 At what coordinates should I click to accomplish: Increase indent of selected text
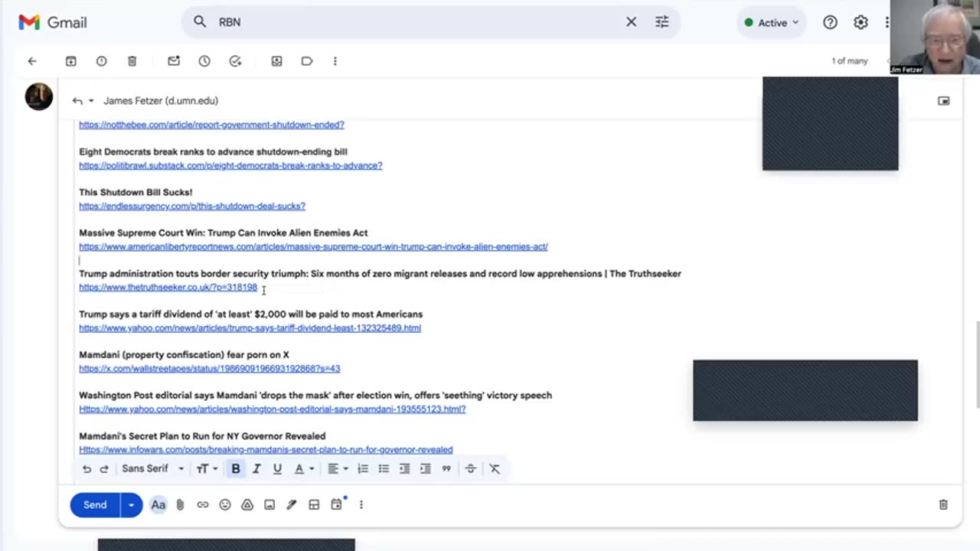[x=426, y=469]
